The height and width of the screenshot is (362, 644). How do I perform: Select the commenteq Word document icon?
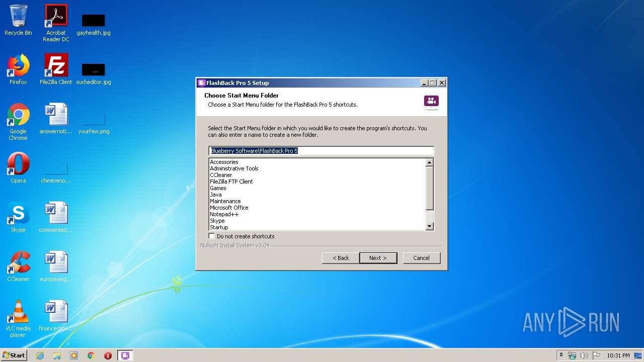56,217
